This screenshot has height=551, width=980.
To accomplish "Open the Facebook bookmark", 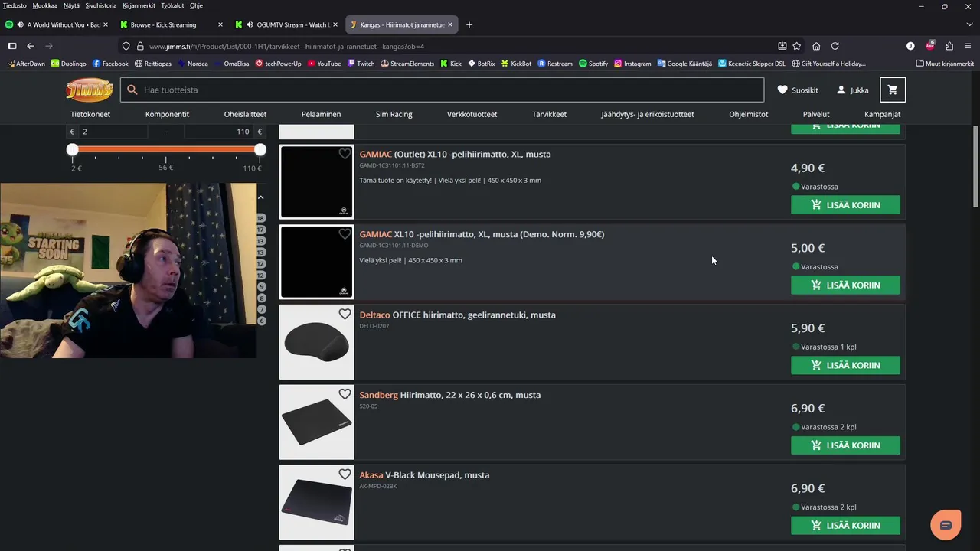I will click(x=110, y=64).
